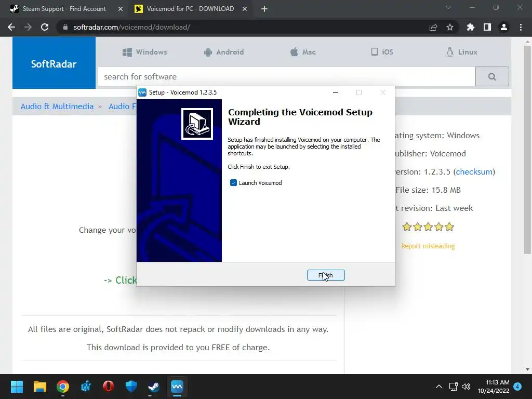The height and width of the screenshot is (399, 532).
Task: Open the Android software category
Action: pos(224,52)
